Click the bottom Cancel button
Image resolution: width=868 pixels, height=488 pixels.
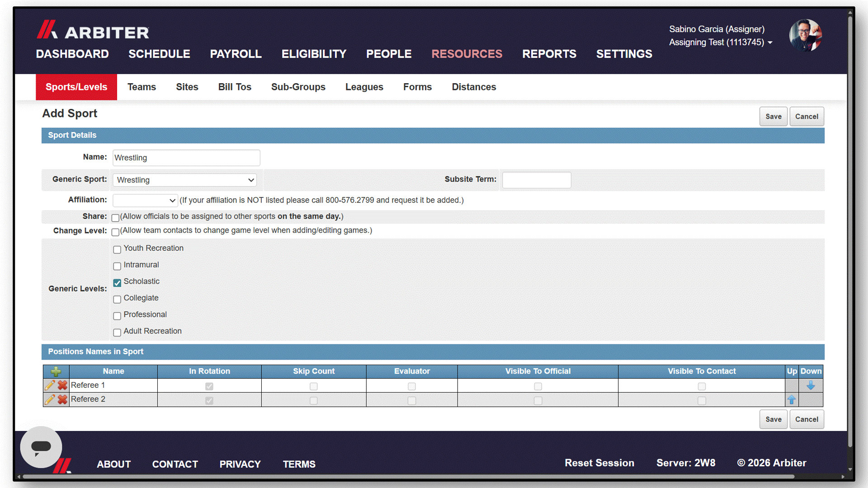tap(807, 419)
